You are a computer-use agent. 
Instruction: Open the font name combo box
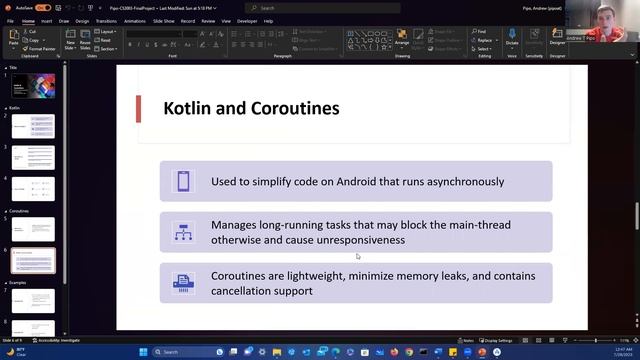click(153, 34)
